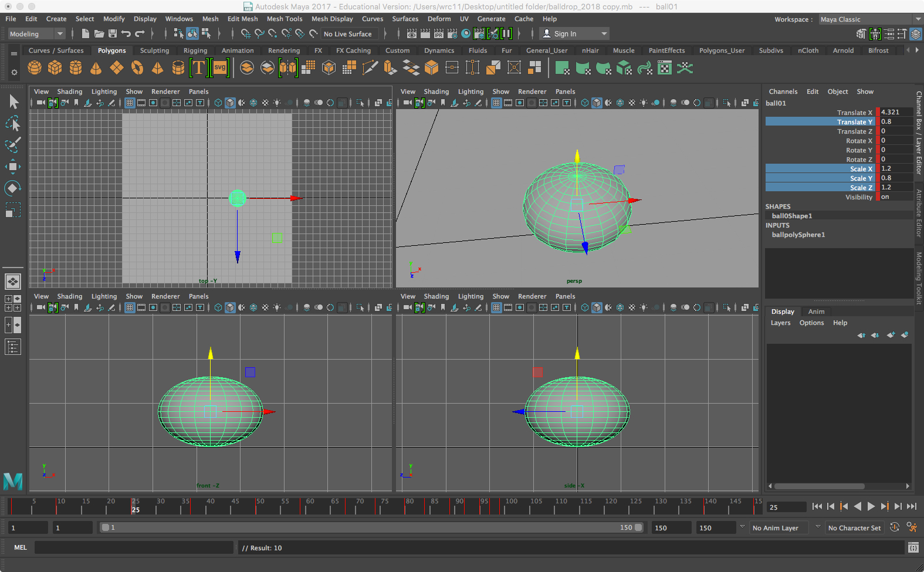Click the SVG import shelf icon
Viewport: 924px width, 572px height.
tap(220, 68)
